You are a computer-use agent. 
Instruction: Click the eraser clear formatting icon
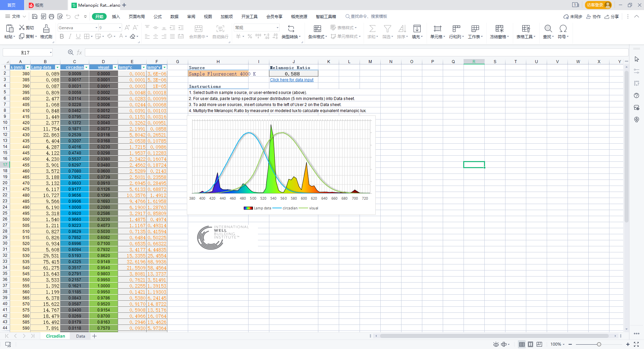[133, 36]
